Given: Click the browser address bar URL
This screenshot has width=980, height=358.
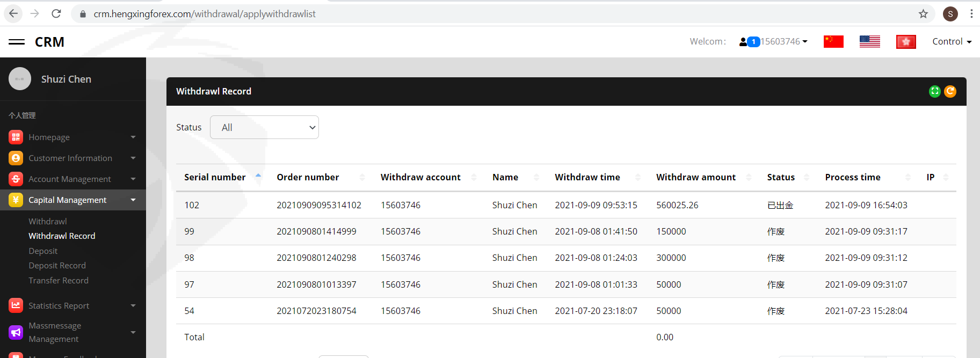Looking at the screenshot, I should 204,14.
